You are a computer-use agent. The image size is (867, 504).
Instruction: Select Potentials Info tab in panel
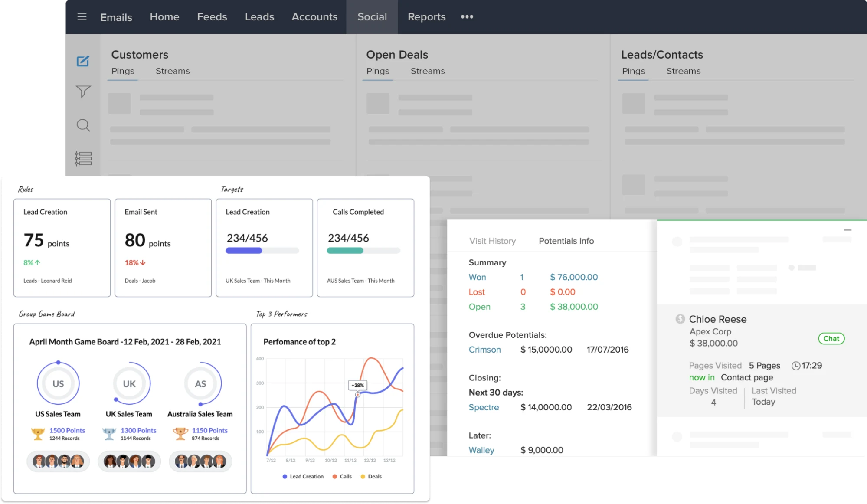(566, 241)
